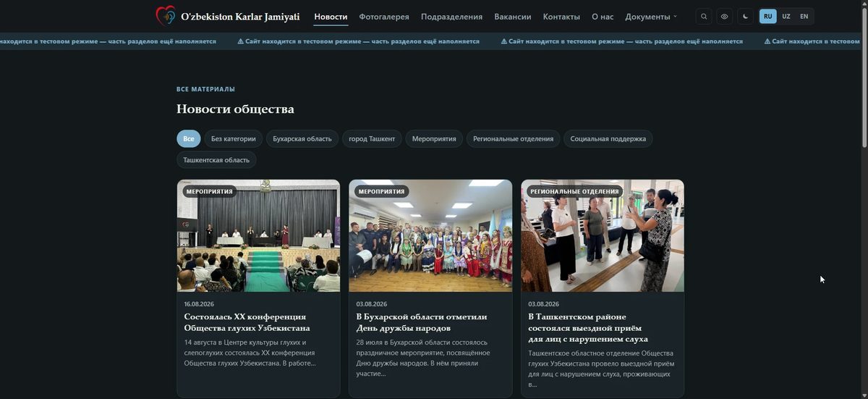Select the RU language option
This screenshot has height=399, width=868.
(x=768, y=16)
